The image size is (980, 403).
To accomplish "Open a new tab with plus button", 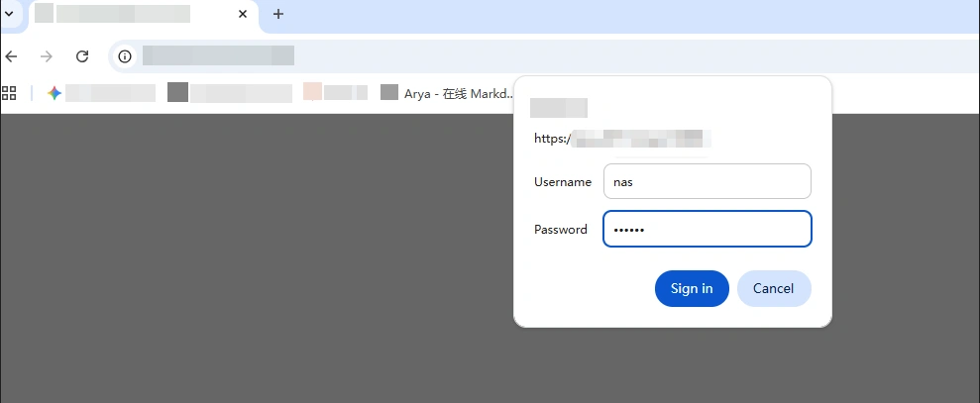I will point(278,14).
